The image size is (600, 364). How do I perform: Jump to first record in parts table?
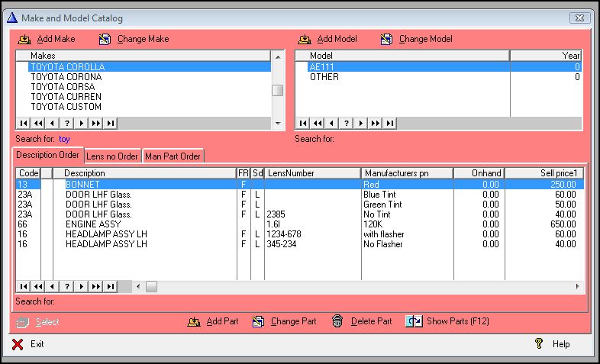coord(24,286)
